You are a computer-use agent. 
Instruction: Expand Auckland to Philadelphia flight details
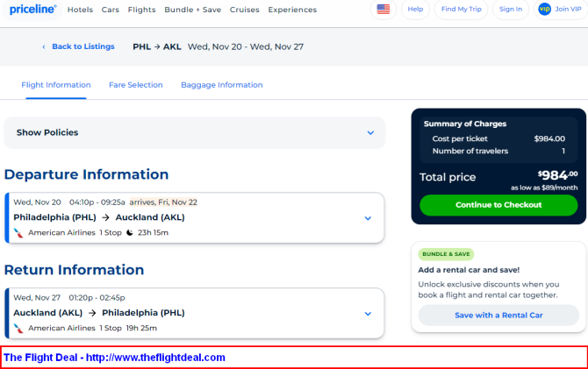point(368,314)
